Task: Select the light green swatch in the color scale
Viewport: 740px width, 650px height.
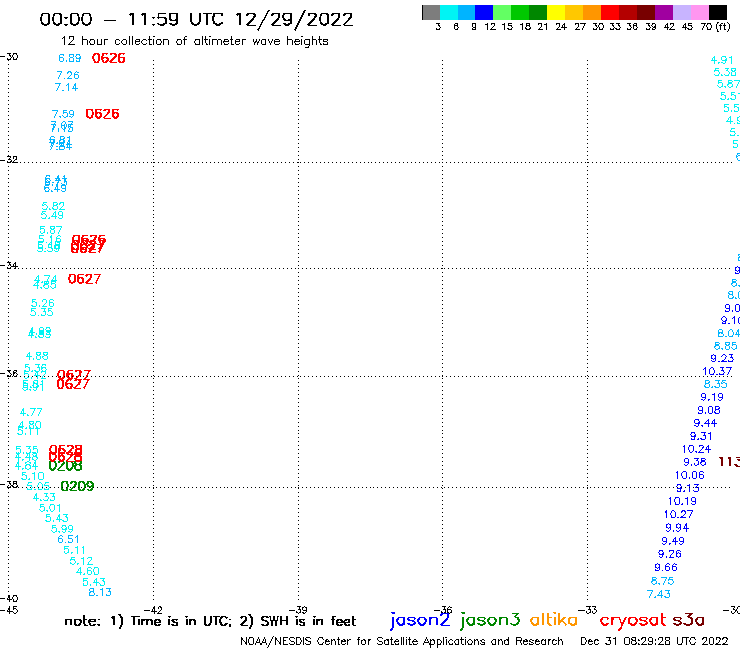Action: tap(502, 12)
